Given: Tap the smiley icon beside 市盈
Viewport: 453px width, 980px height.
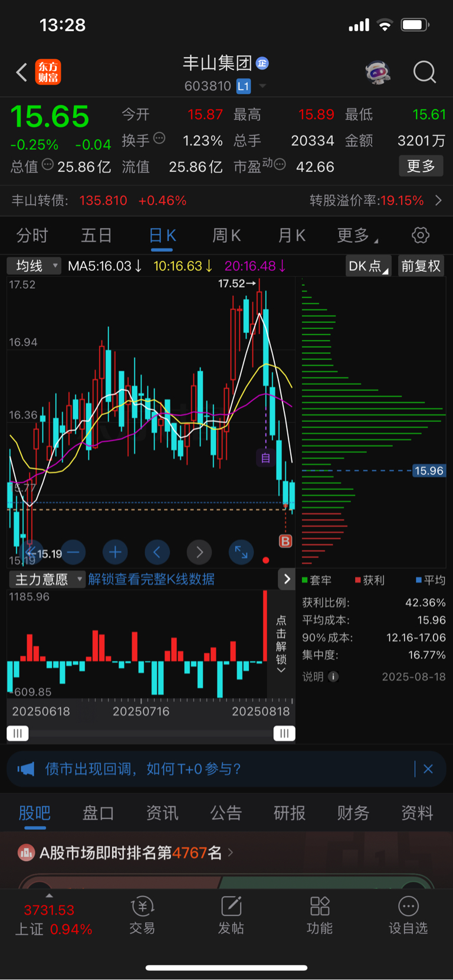Looking at the screenshot, I should coord(280,164).
